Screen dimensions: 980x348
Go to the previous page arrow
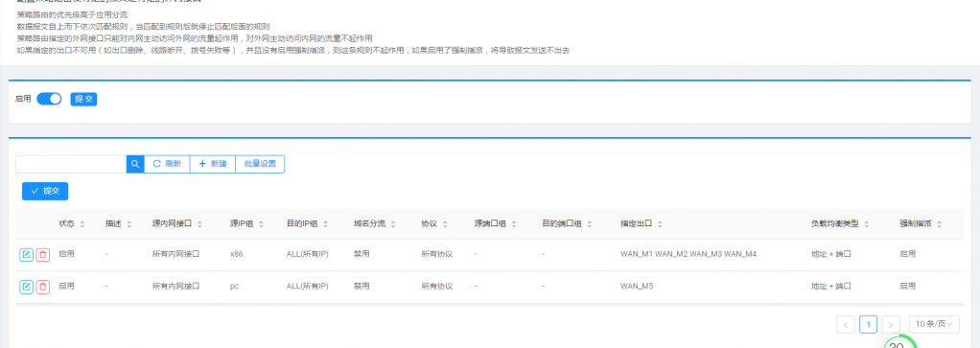pyautogui.click(x=845, y=324)
